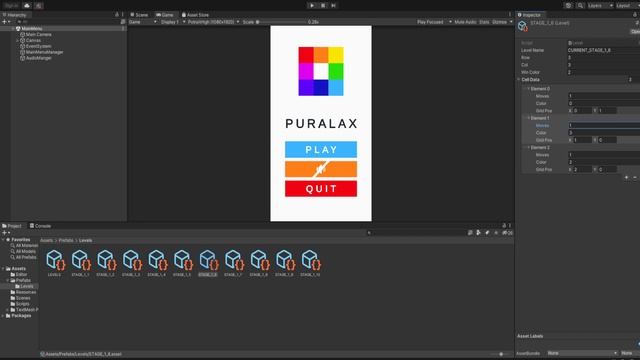Viewport: 640px width, 360px height.
Task: Toggle Mute Audio in Game view
Action: point(465,22)
